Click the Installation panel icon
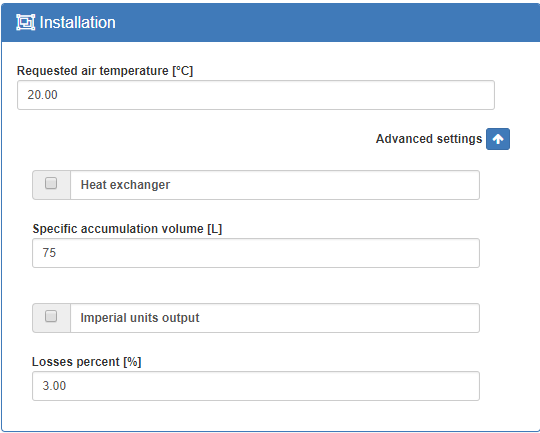This screenshot has width=540, height=433. (25, 22)
